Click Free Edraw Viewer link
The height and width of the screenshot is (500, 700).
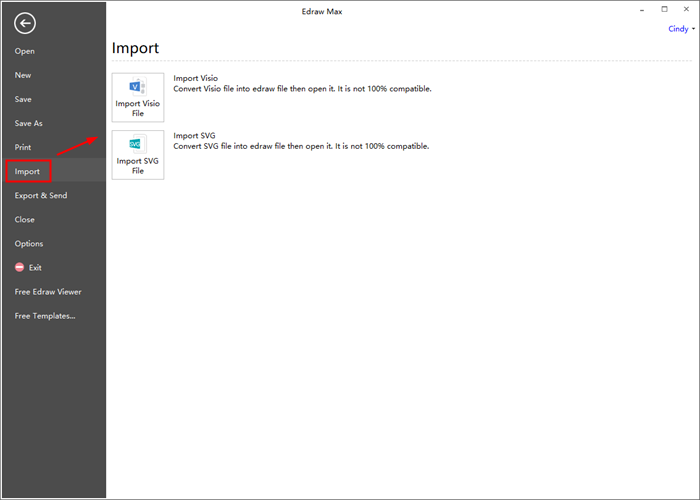point(48,292)
